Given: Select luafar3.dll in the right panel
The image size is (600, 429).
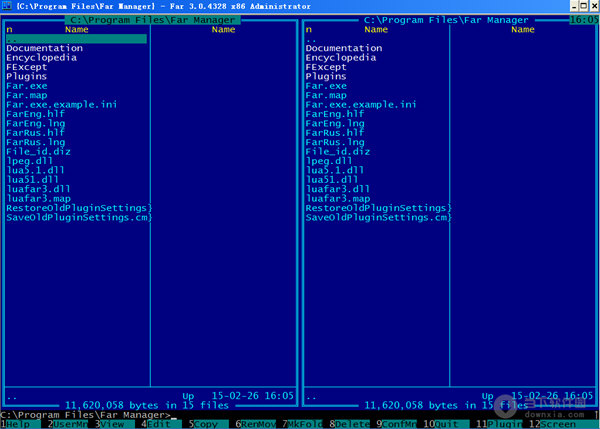Looking at the screenshot, I should (x=338, y=189).
